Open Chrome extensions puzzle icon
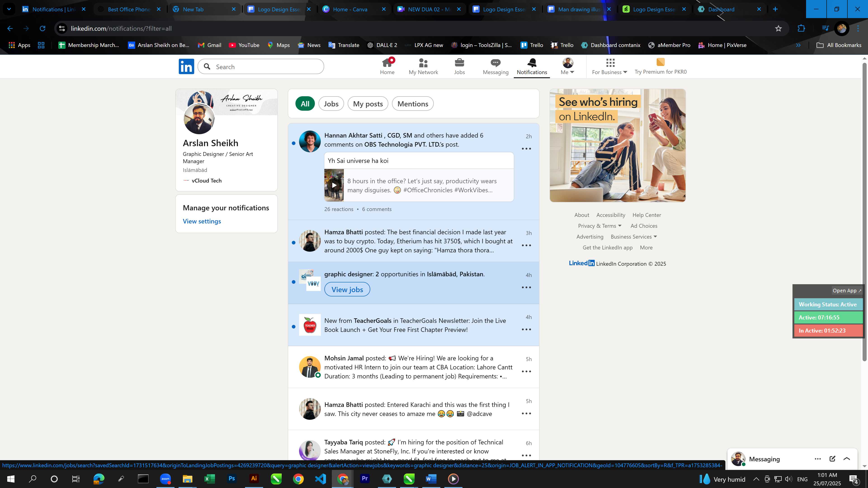The height and width of the screenshot is (488, 868). [x=801, y=29]
